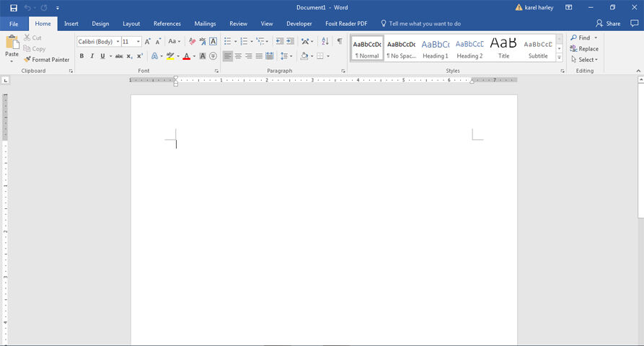Decrease font size with Shrink Font icon

tap(158, 42)
